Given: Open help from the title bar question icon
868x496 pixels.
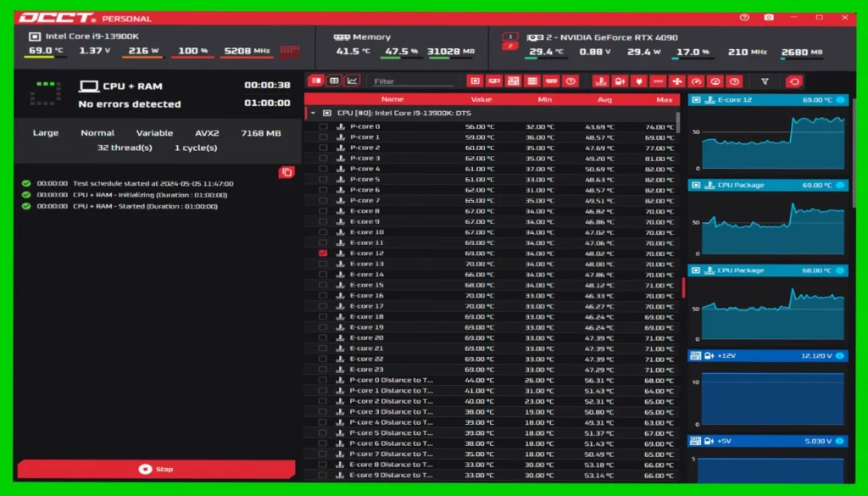Looking at the screenshot, I should click(744, 17).
